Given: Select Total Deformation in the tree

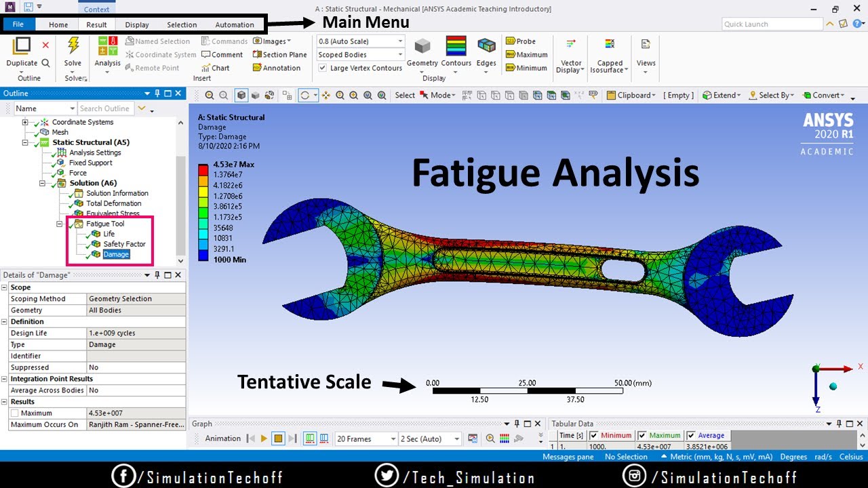Looking at the screenshot, I should click(114, 203).
